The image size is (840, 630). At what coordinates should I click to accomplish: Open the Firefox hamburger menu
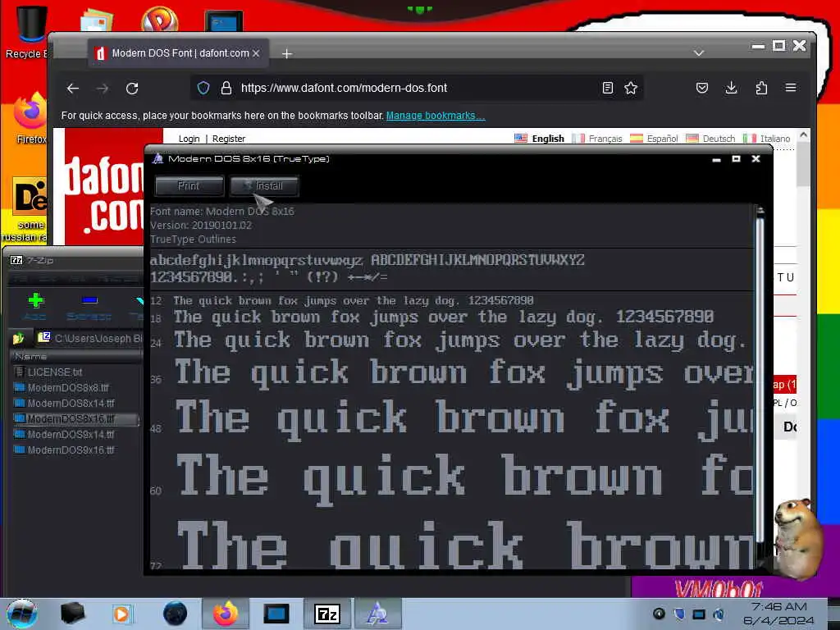791,88
